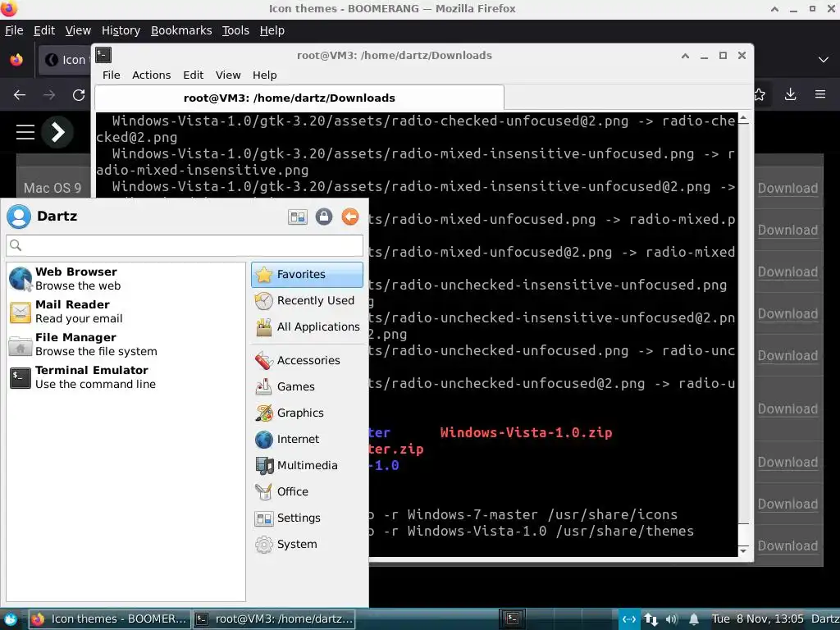Click Whisker menu launcher on taskbar

click(x=10, y=619)
